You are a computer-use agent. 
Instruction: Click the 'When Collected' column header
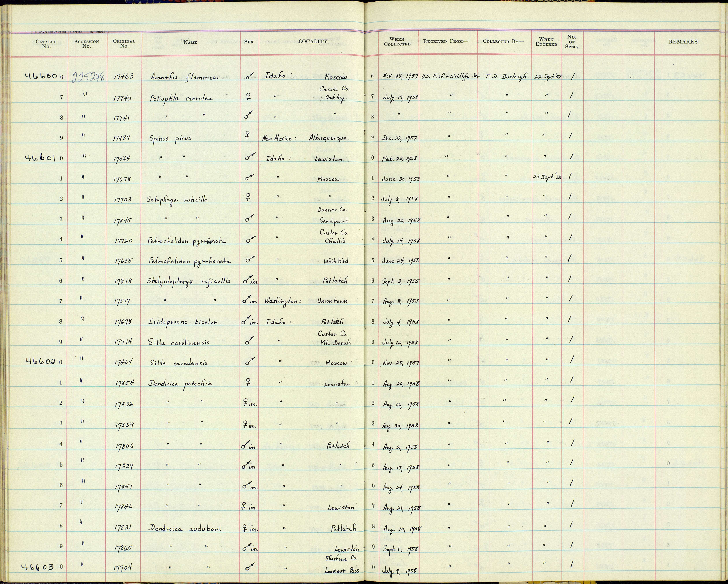[397, 42]
